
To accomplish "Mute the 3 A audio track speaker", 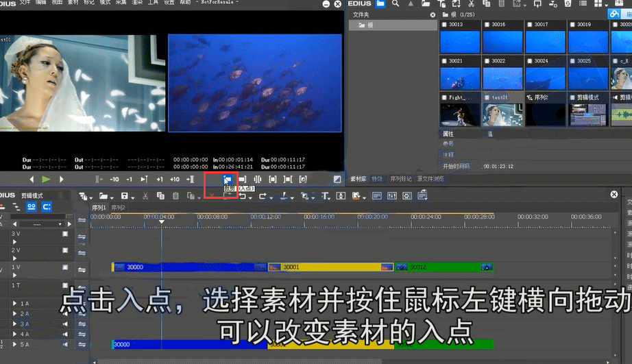I will click(65, 324).
